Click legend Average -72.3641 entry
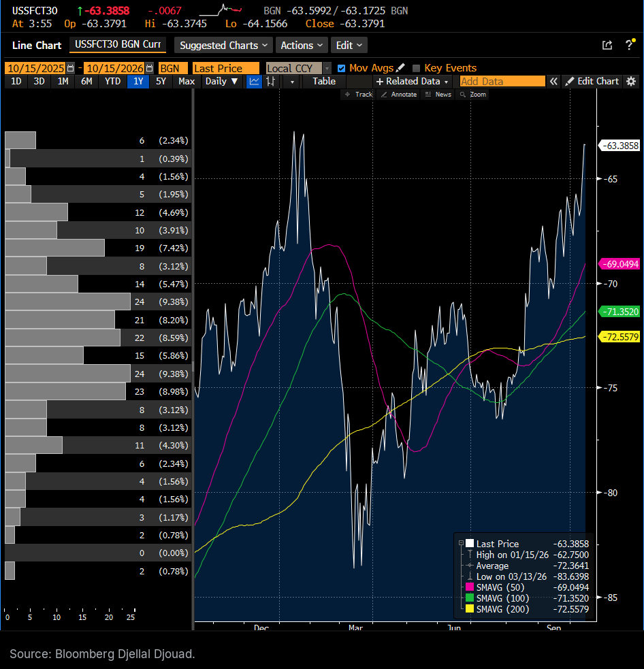This screenshot has height=669, width=644. 527,566
